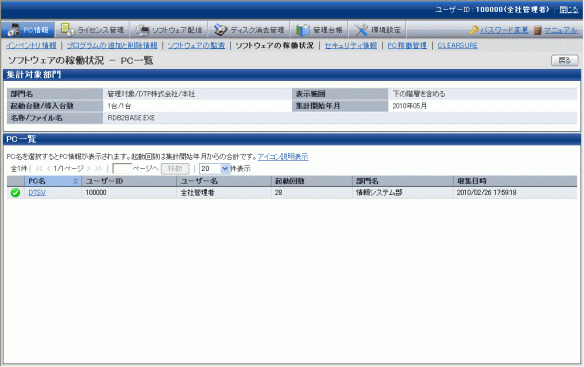Viewport: 584px width, 367px height.
Task: Go to CLEARSURE link
Action: tap(457, 45)
